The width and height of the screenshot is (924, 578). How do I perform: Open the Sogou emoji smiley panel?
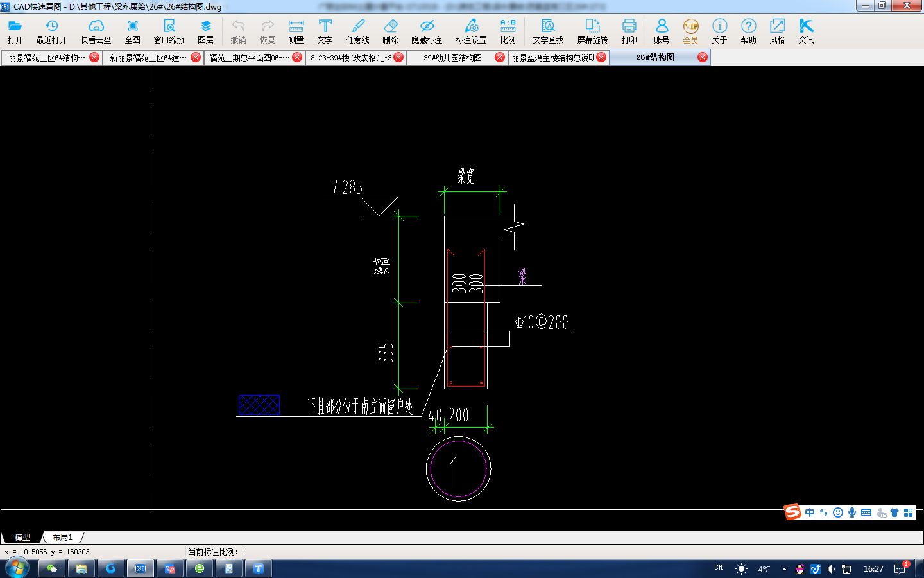[x=837, y=512]
